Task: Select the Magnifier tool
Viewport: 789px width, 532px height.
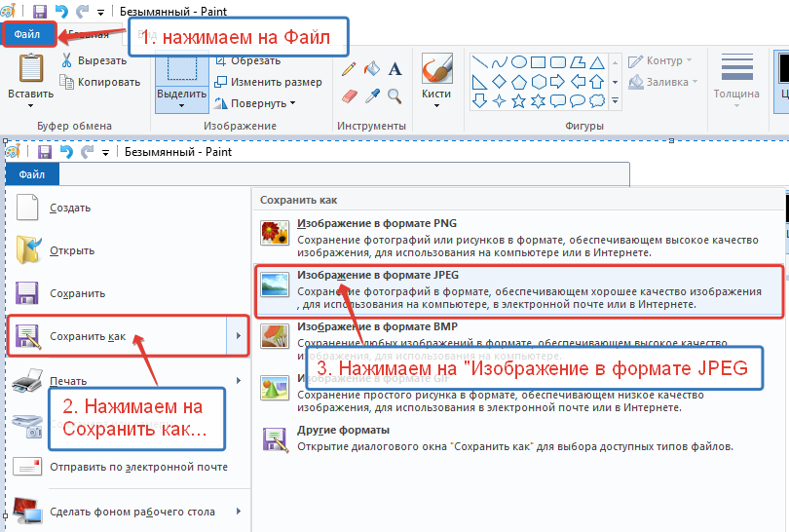Action: (x=395, y=95)
